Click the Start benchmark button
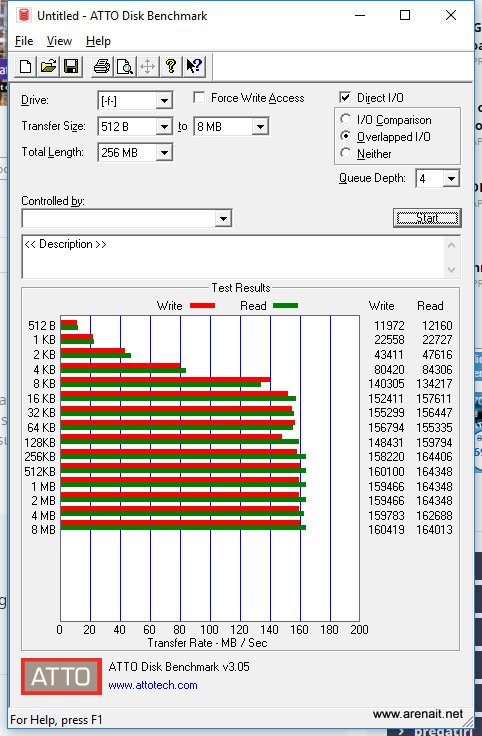This screenshot has height=736, width=482. (427, 218)
